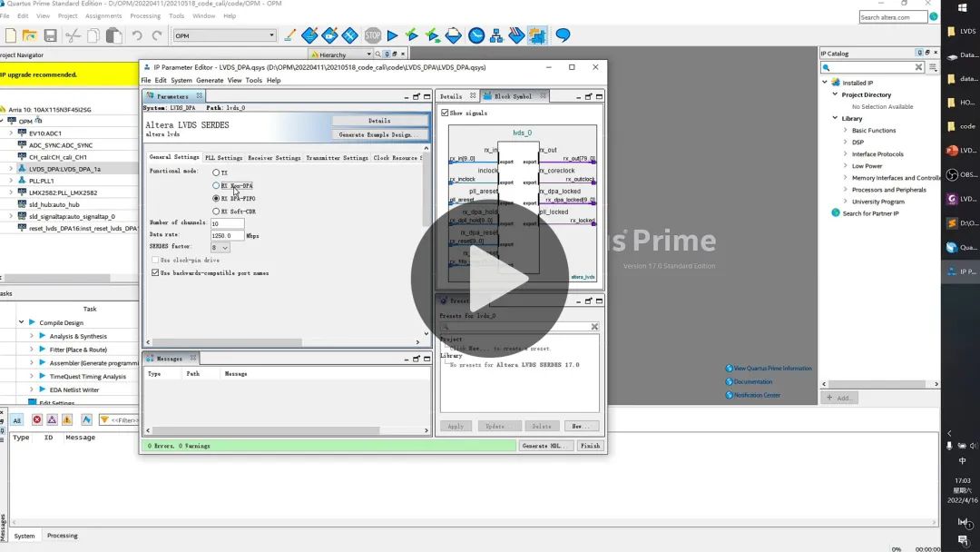Click the globe icon next to search box

tap(934, 17)
